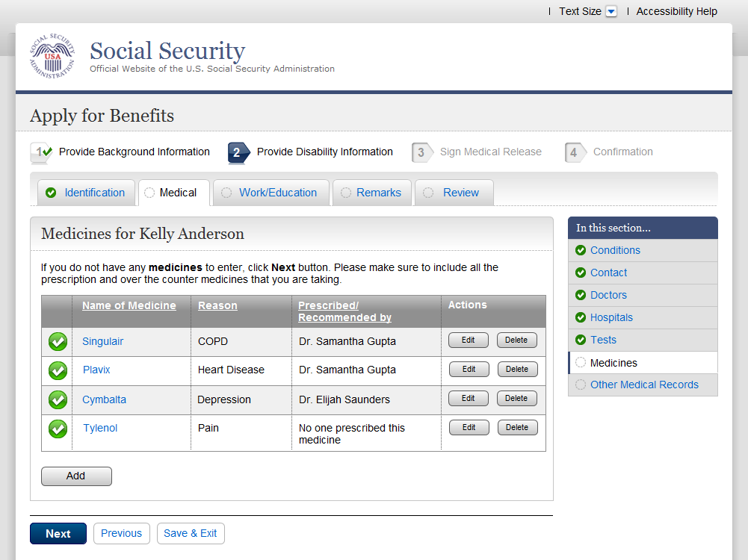Image resolution: width=748 pixels, height=560 pixels.
Task: Click the Save & Exit button
Action: [x=191, y=534]
